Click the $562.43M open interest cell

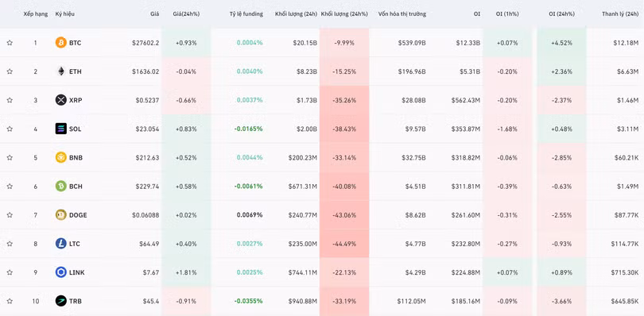click(466, 100)
